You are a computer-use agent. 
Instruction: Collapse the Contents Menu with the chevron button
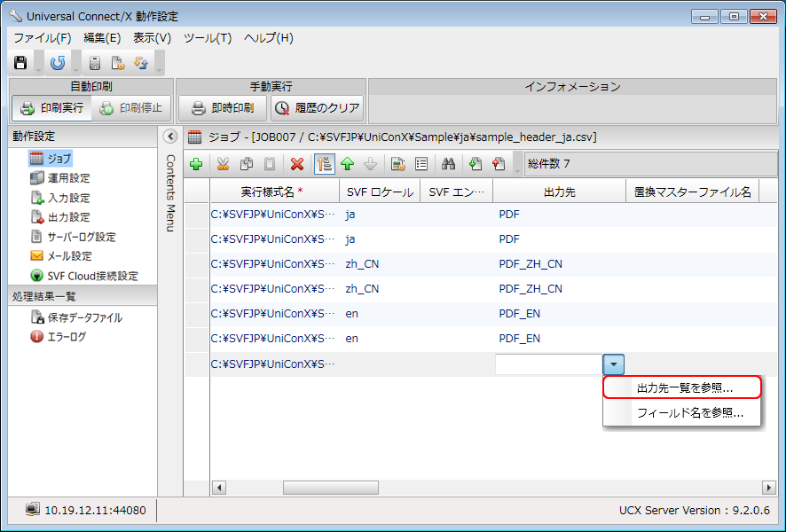coord(170,137)
